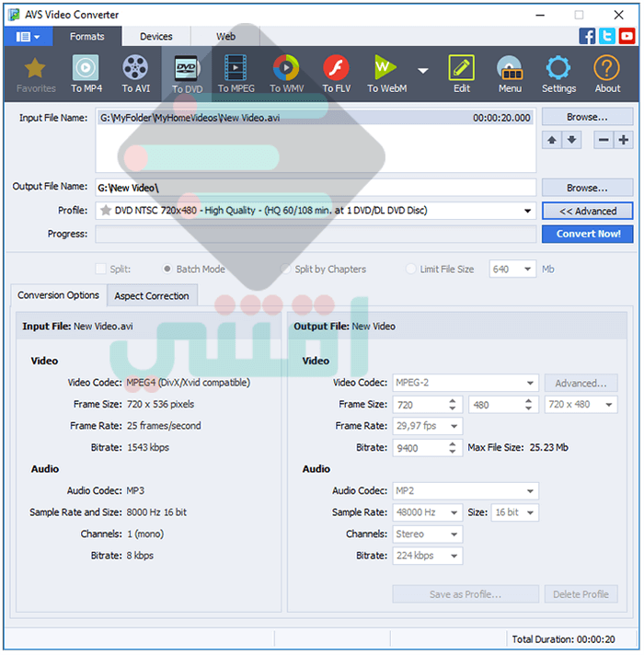644x655 pixels.
Task: Open the 720 x 480 frame size preset dropdown
Action: (609, 405)
